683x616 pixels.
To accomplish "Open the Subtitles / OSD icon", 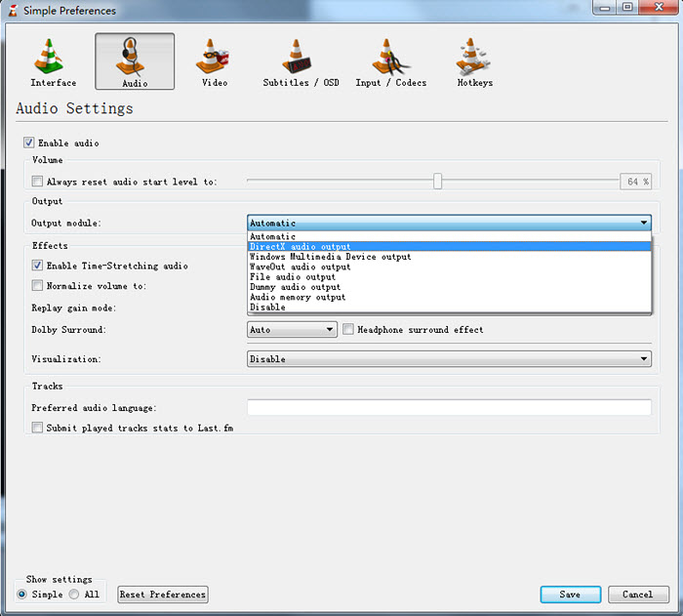I will (297, 57).
